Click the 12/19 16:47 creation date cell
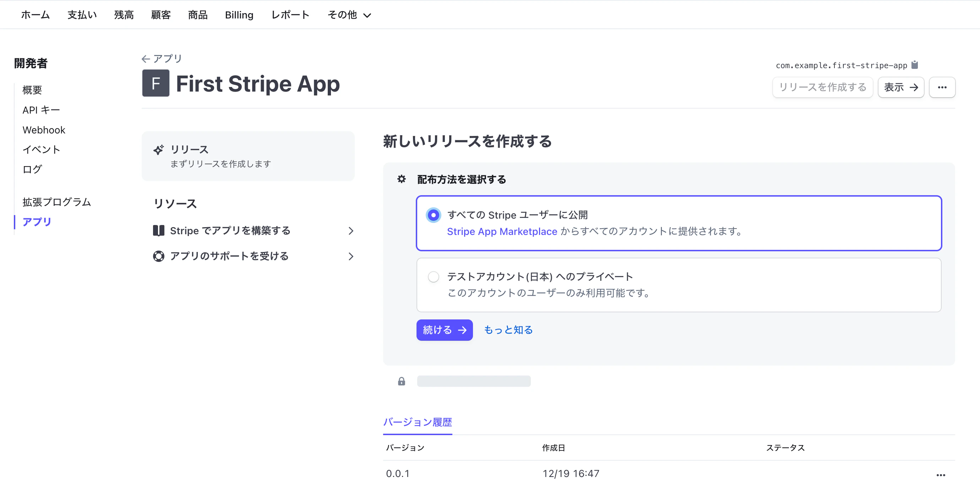This screenshot has height=499, width=980. pos(571,473)
